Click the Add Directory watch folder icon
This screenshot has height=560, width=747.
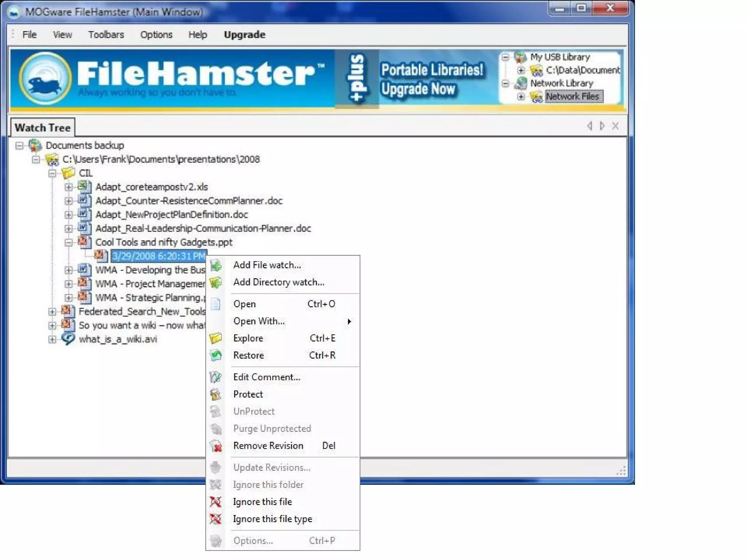pyautogui.click(x=216, y=283)
